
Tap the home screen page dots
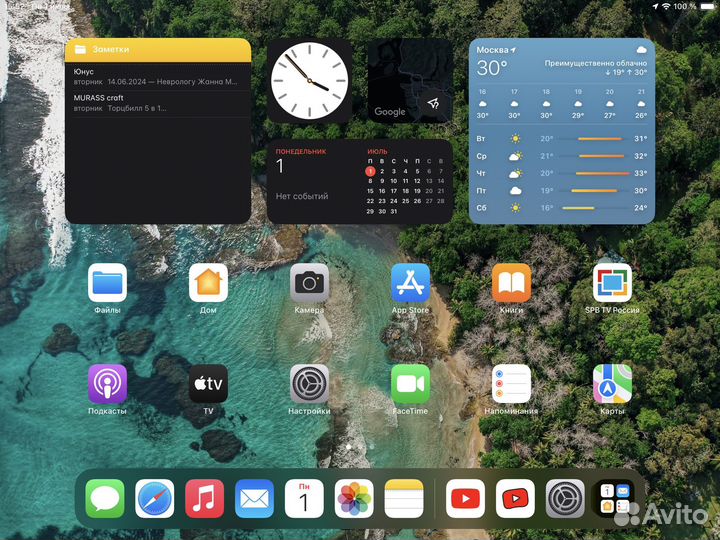(x=360, y=446)
